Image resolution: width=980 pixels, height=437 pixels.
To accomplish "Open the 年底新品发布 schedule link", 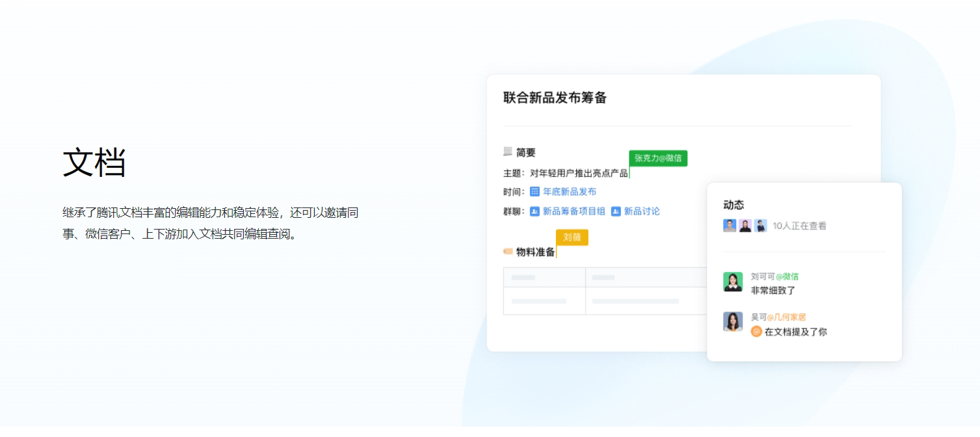I will (570, 192).
